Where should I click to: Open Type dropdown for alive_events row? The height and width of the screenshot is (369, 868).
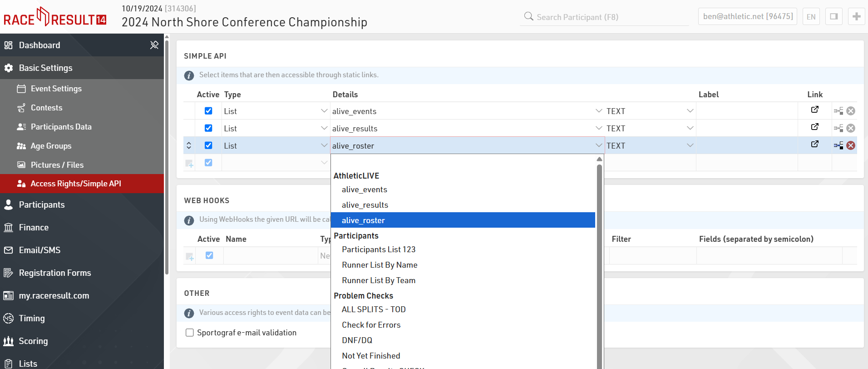(324, 111)
